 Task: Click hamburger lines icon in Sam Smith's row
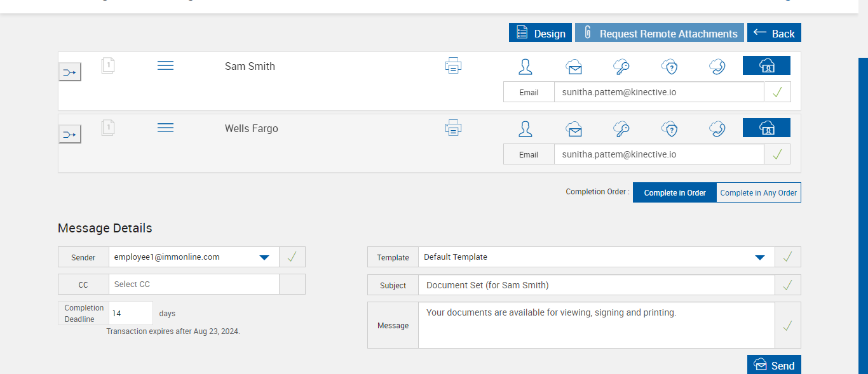pyautogui.click(x=165, y=65)
